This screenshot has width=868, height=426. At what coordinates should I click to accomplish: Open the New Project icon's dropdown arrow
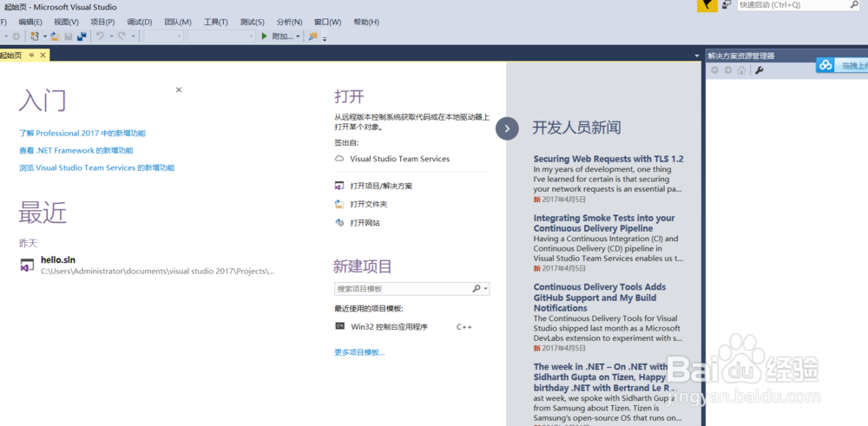(45, 36)
